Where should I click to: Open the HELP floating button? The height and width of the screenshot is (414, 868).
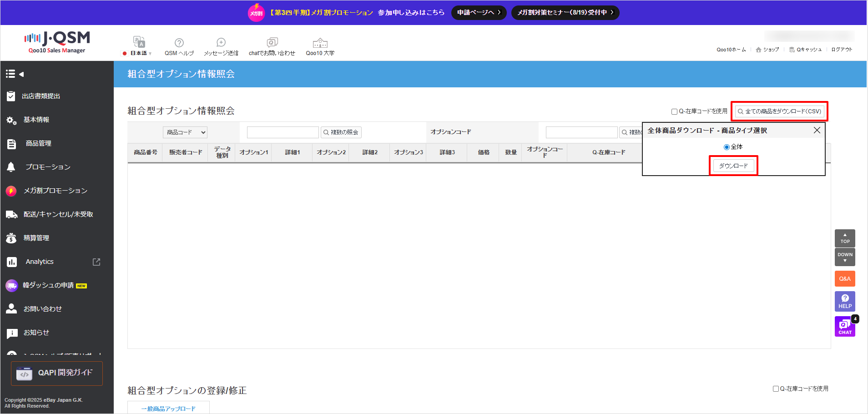[845, 301]
